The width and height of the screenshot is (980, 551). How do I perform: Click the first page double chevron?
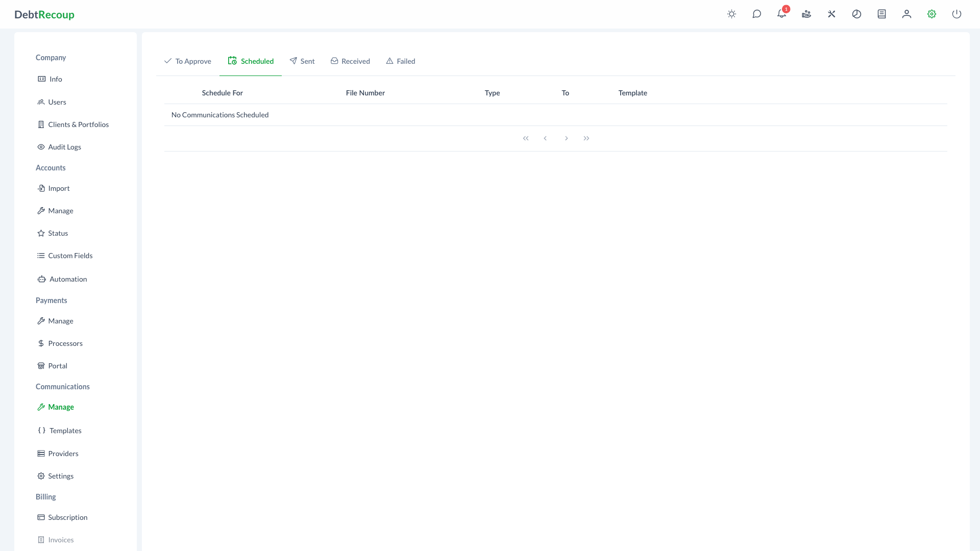click(526, 138)
